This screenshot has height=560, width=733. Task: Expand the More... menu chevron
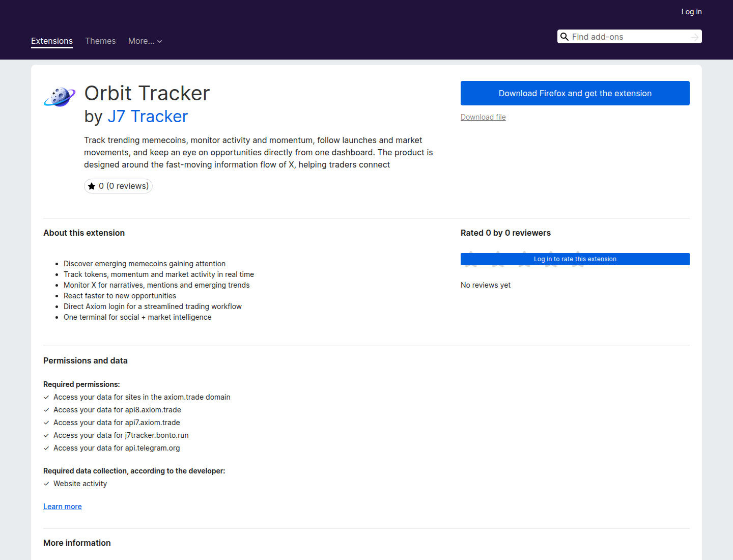[159, 41]
